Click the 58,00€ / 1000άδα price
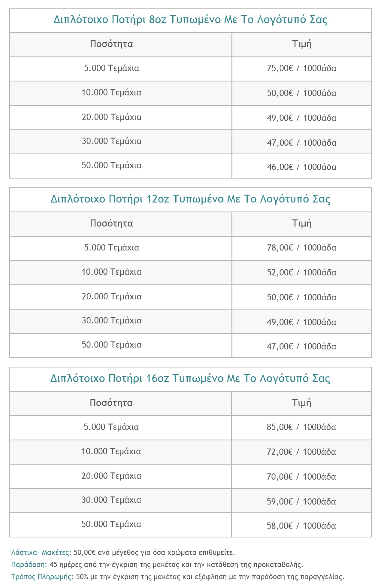 tap(301, 526)
